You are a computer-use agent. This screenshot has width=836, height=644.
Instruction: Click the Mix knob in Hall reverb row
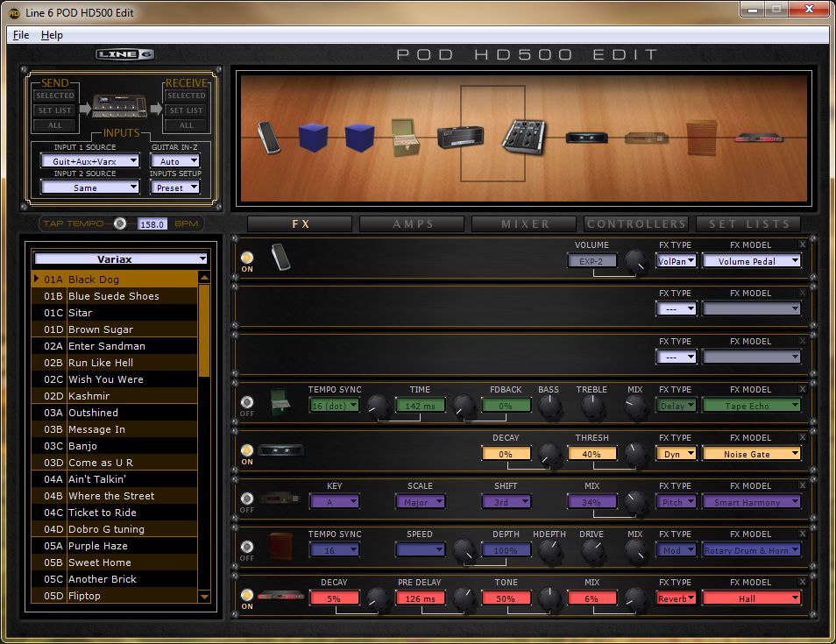tap(635, 598)
